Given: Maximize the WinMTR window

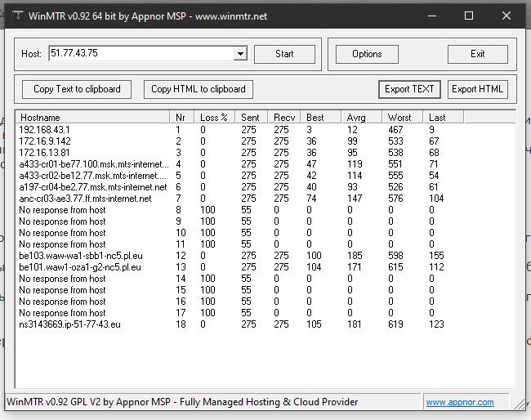Looking at the screenshot, I should point(469,16).
